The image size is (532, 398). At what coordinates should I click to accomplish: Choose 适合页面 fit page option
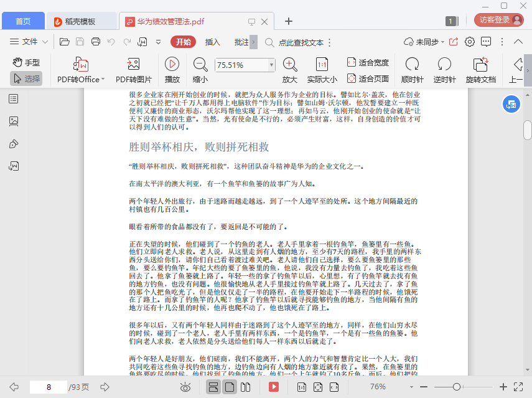(368, 78)
